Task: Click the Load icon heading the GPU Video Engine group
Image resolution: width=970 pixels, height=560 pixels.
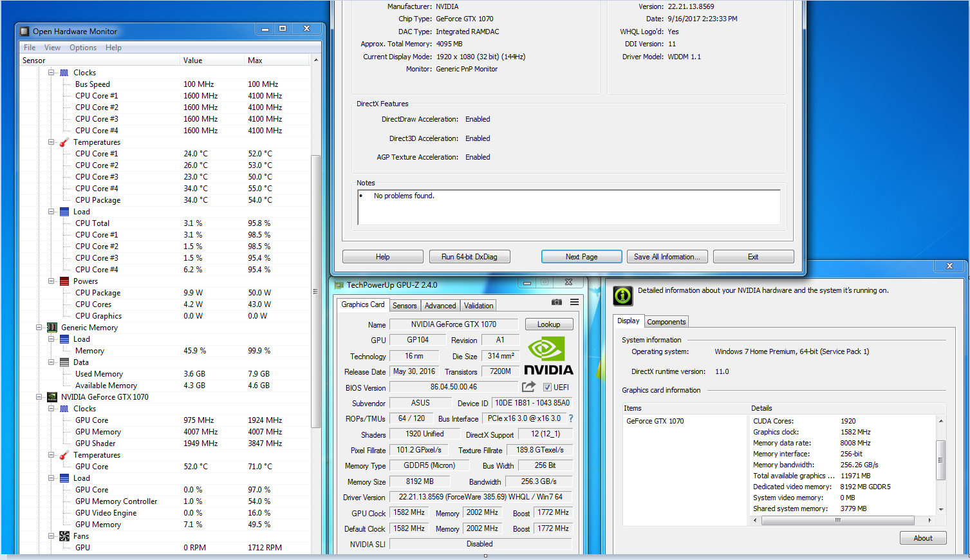Action: pos(64,478)
